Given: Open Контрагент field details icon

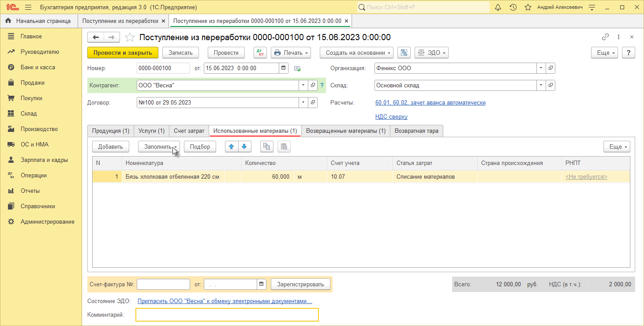Looking at the screenshot, I should 313,86.
